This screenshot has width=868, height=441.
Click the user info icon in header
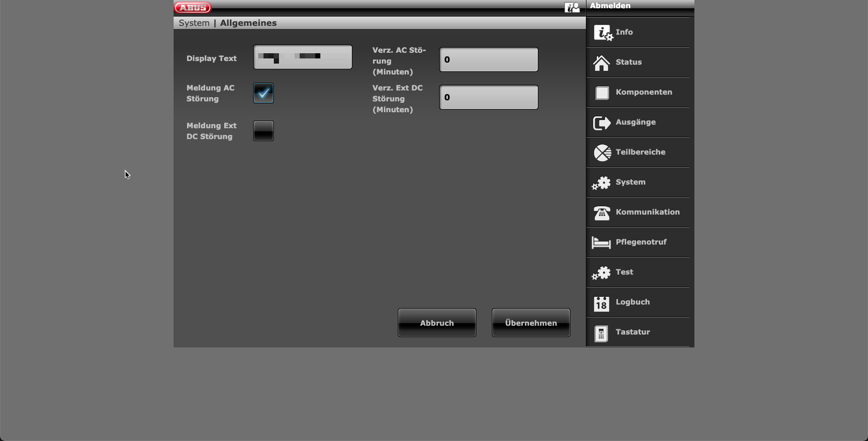[572, 7]
